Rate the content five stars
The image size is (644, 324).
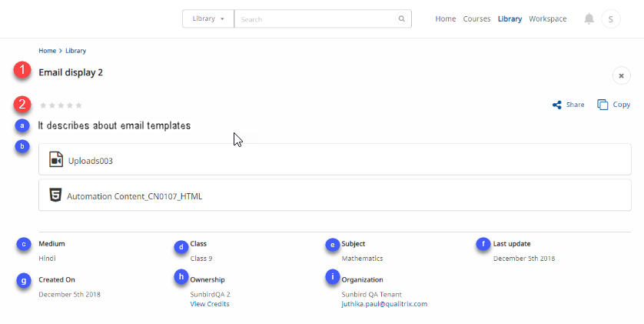pos(78,105)
